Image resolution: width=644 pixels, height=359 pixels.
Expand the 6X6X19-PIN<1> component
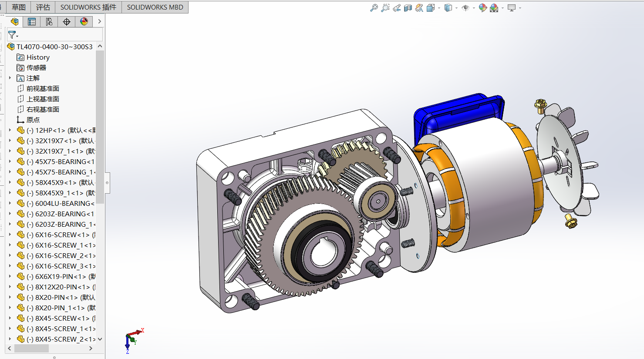(x=10, y=276)
